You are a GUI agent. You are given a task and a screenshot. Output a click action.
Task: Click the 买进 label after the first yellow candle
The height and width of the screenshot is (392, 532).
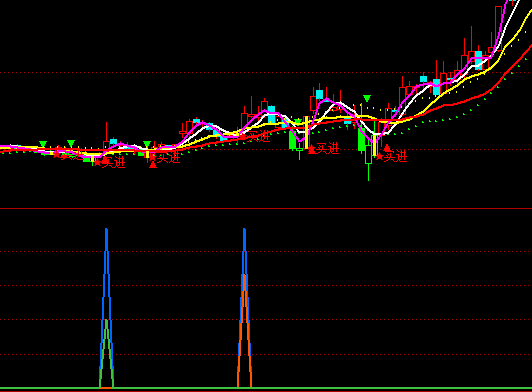pyautogui.click(x=114, y=162)
